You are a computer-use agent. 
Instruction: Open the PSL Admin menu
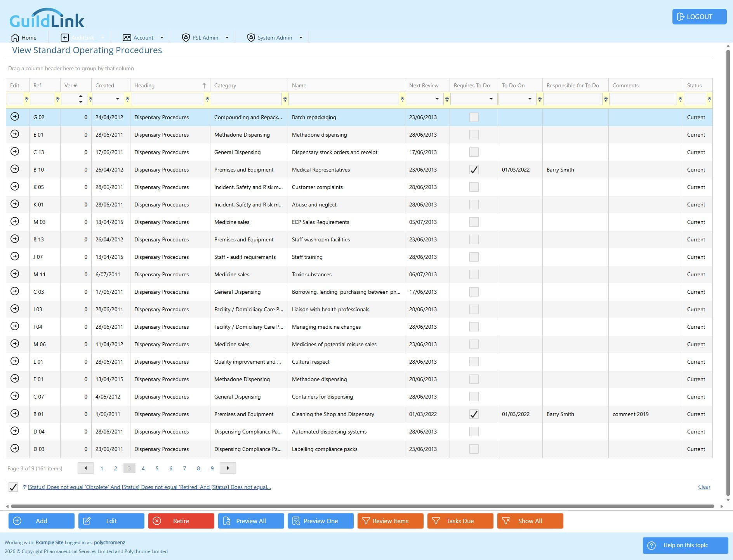205,38
